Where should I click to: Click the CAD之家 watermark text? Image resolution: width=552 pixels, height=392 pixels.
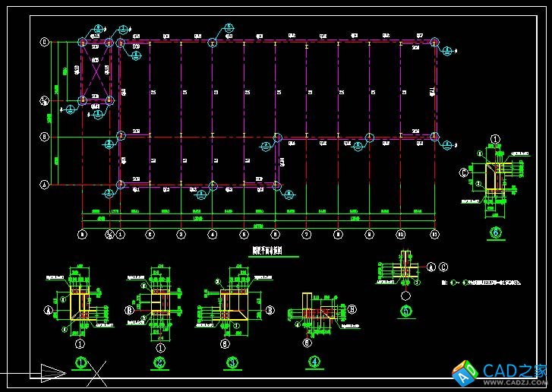point(512,371)
